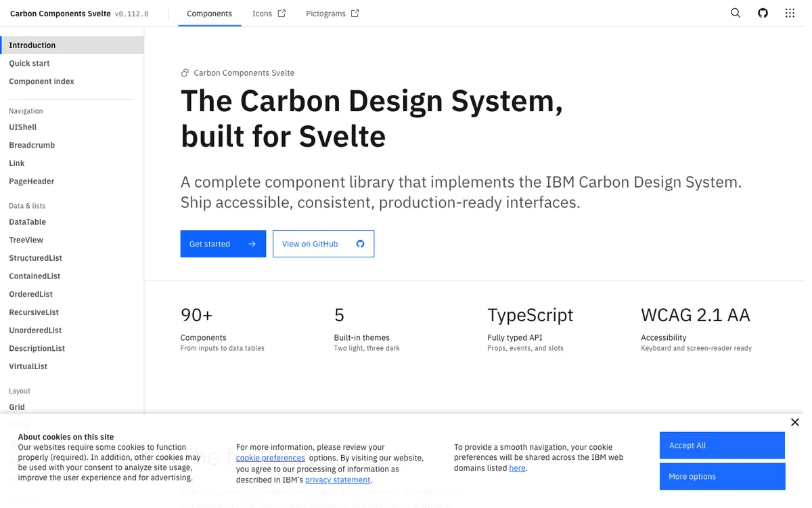
Task: Click Carbon Components Svelte header title
Action: [60, 14]
